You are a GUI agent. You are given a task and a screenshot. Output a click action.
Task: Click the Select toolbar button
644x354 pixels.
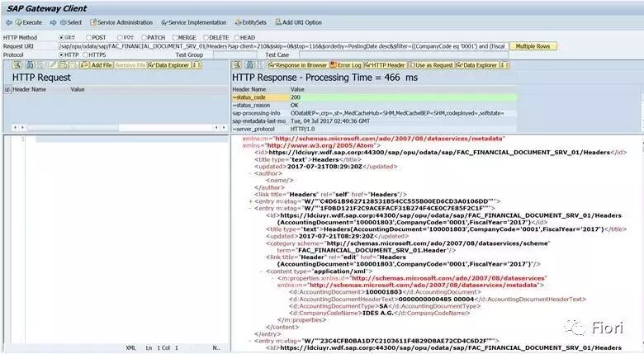[x=71, y=22]
